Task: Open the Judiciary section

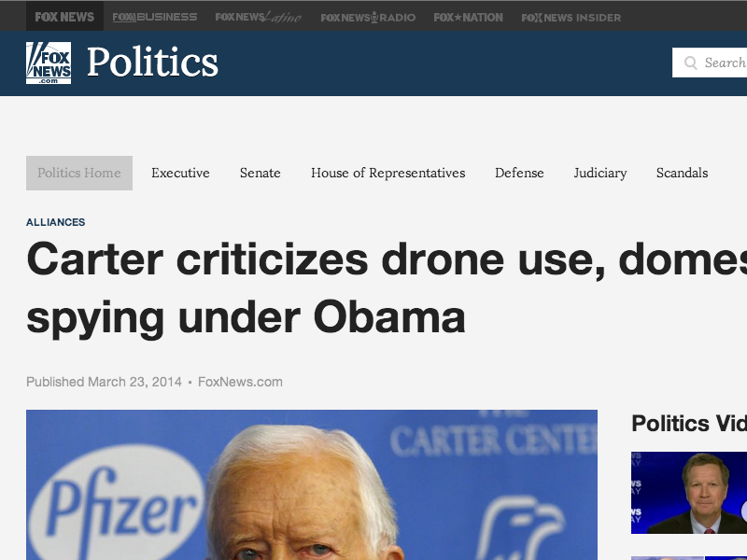Action: click(x=599, y=173)
